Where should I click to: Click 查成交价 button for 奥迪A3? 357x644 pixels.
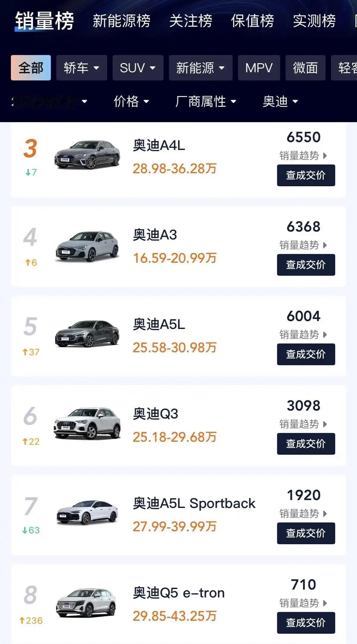click(306, 265)
